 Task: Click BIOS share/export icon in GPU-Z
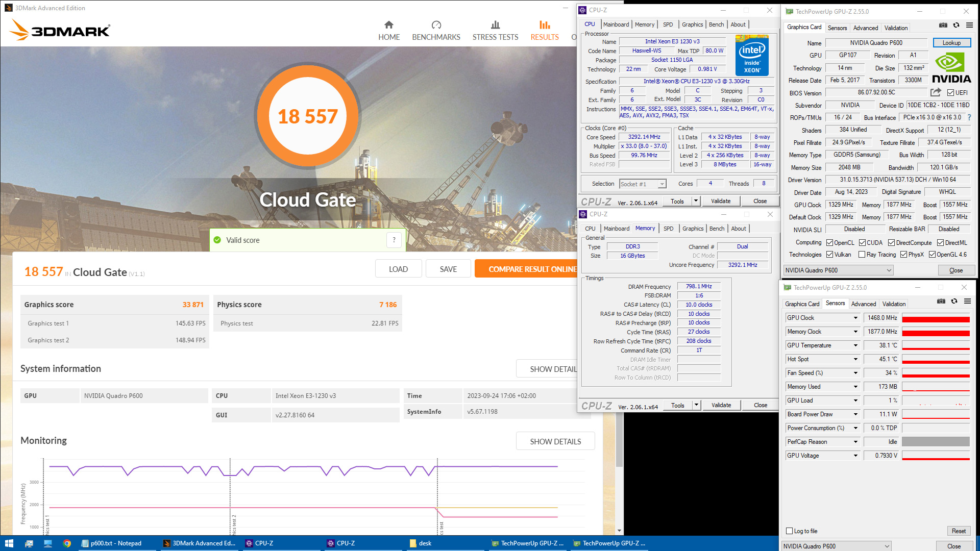[x=936, y=92]
